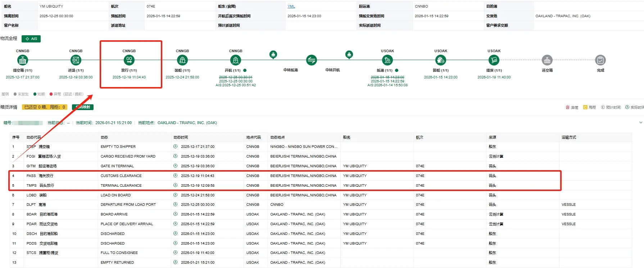Click the yellow 甩柜 legend icon

[585, 107]
